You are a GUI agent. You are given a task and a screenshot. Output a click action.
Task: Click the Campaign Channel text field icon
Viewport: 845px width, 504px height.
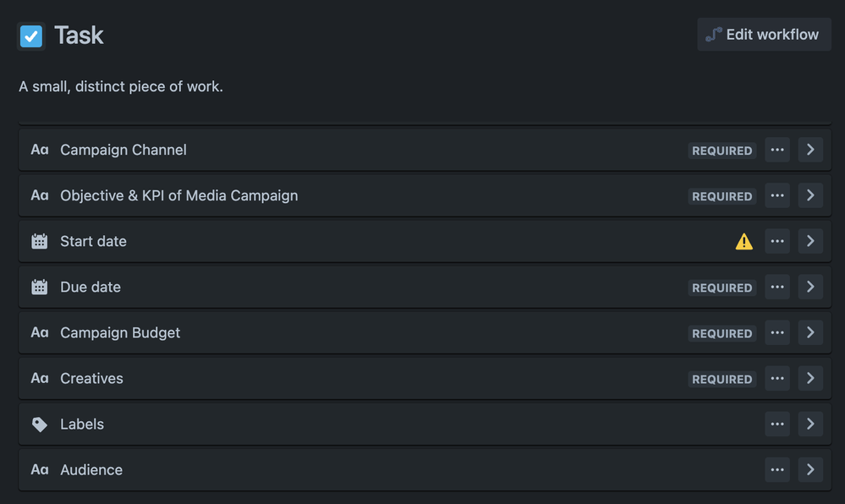(x=40, y=150)
